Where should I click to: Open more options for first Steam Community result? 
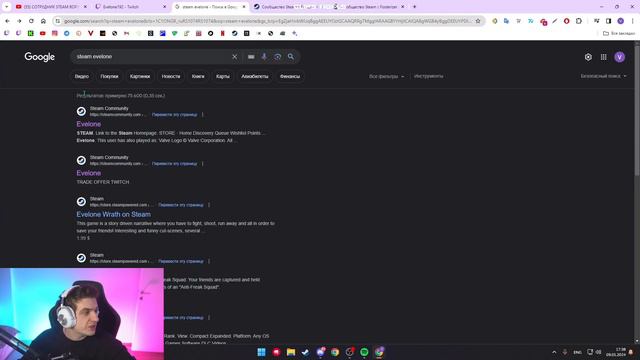click(202, 115)
